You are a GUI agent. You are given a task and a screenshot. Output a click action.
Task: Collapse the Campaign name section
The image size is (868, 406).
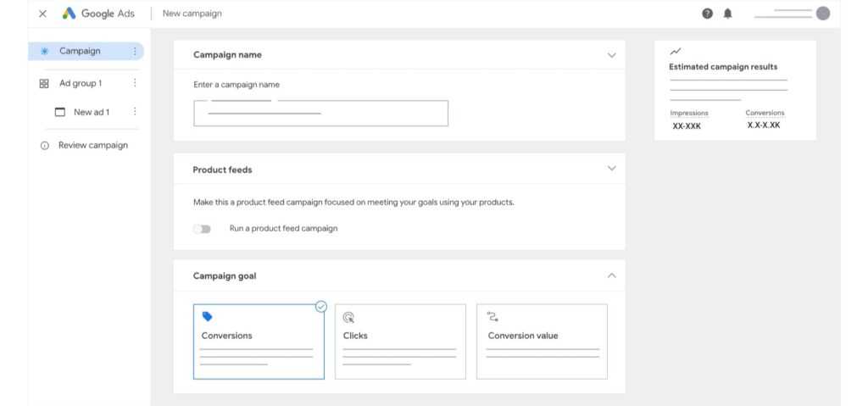tap(612, 55)
